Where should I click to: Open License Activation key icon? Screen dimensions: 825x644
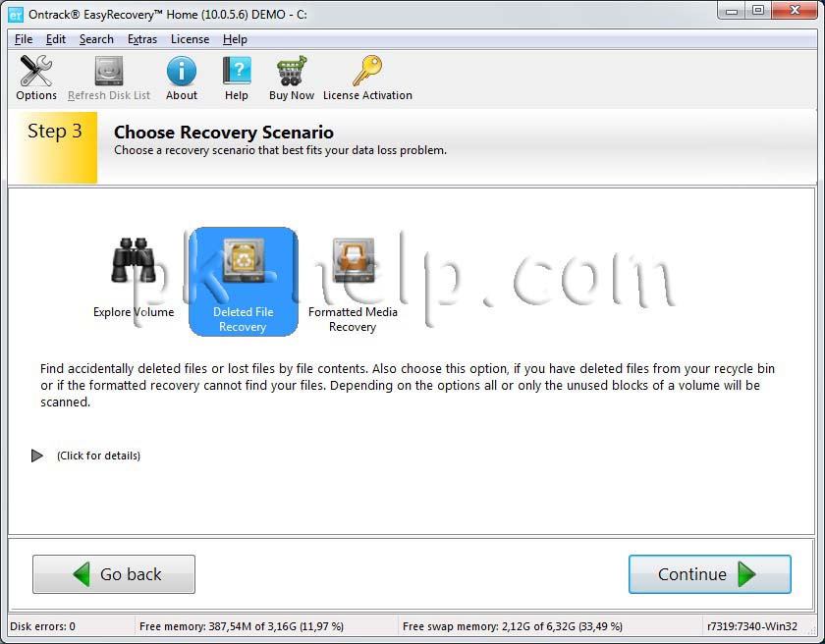click(367, 71)
